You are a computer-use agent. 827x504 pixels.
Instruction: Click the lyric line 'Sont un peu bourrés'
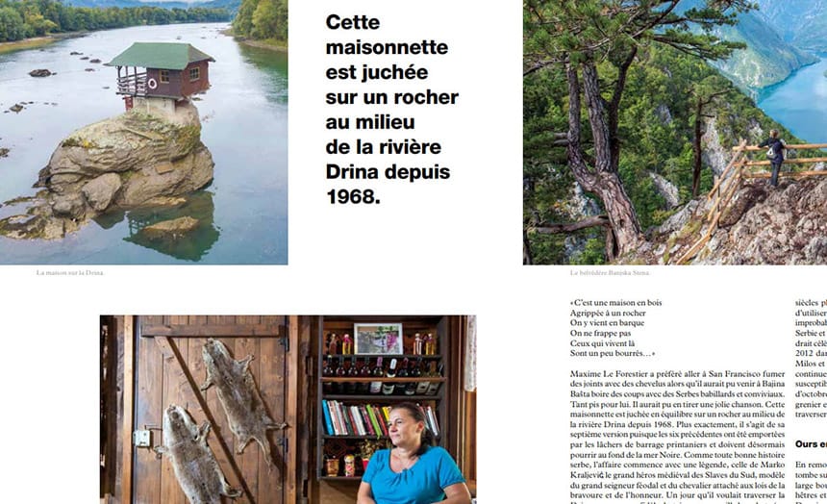613,354
